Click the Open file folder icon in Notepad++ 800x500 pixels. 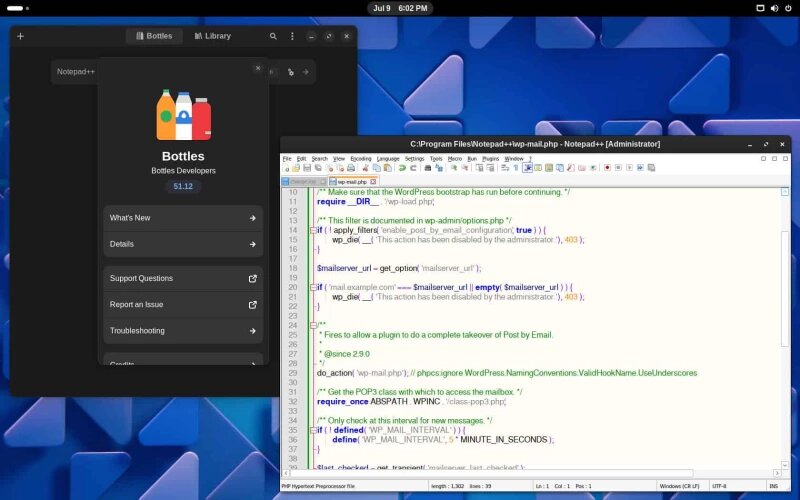[296, 167]
